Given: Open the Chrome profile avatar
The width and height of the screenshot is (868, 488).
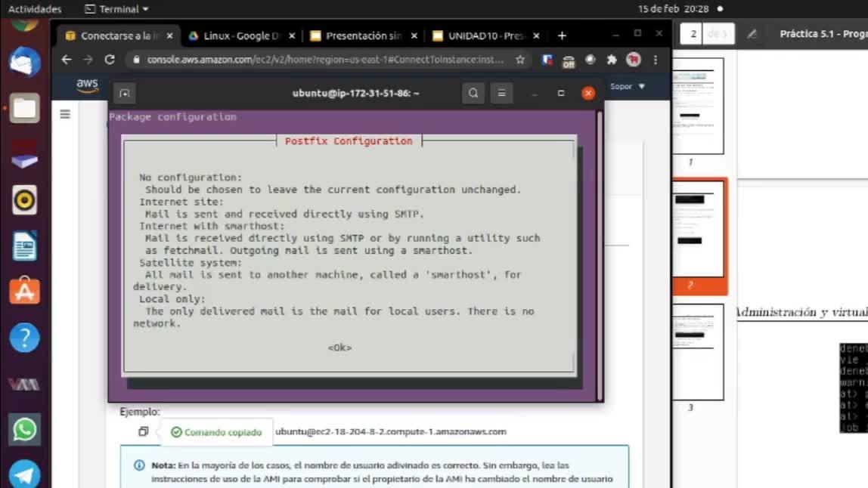Looking at the screenshot, I should coord(634,60).
